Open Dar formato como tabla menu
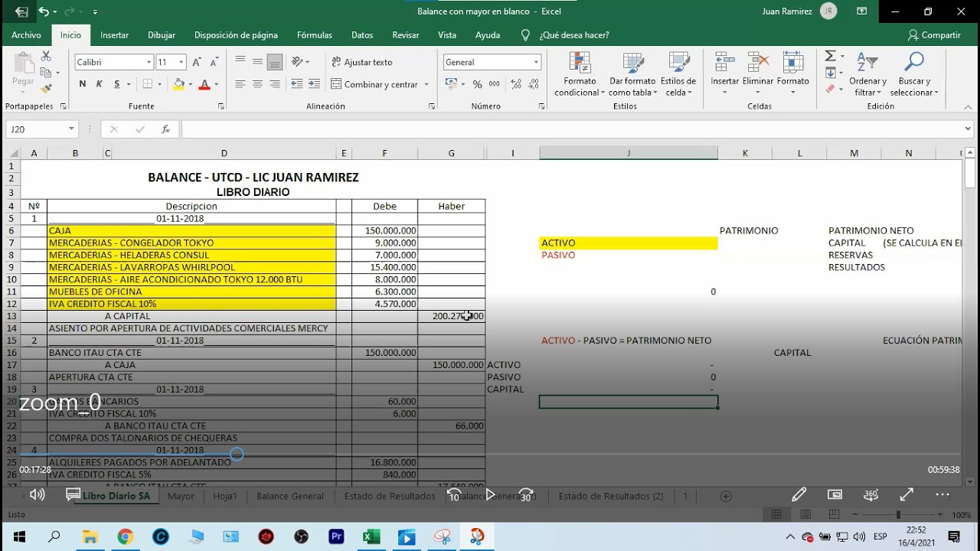This screenshot has width=980, height=551. tap(632, 75)
